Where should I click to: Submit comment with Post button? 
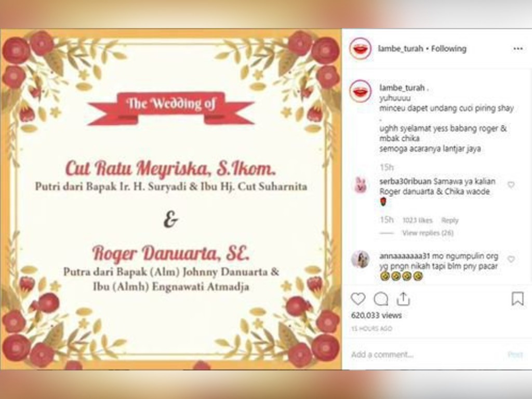pyautogui.click(x=515, y=354)
